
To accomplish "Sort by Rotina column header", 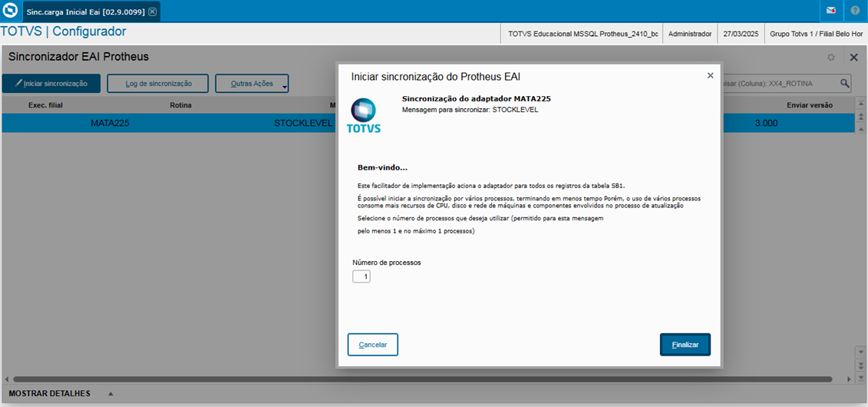I will tap(180, 104).
